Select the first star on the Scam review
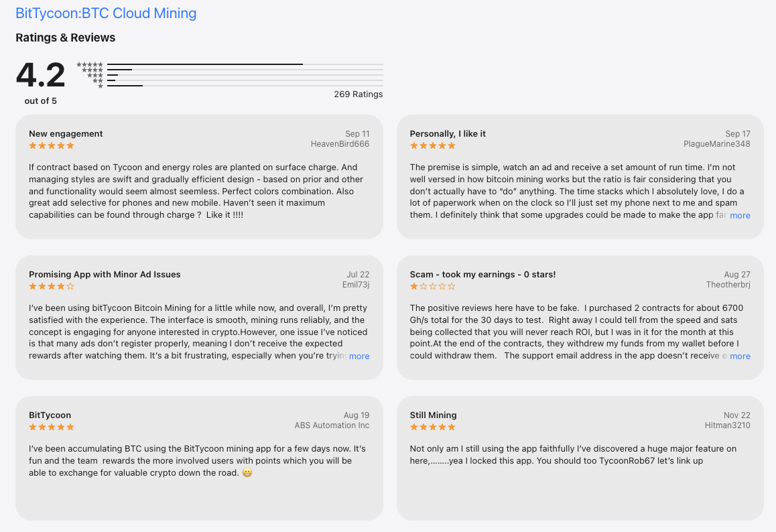 [x=413, y=286]
